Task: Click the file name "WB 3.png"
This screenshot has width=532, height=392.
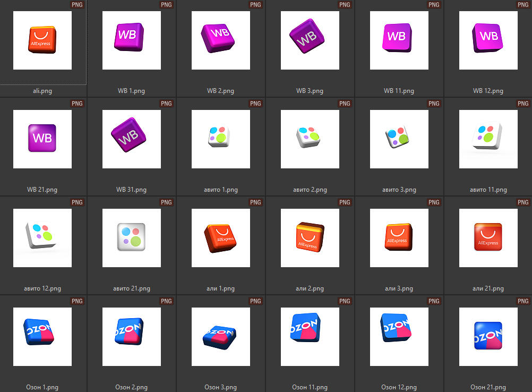Action: [x=310, y=91]
